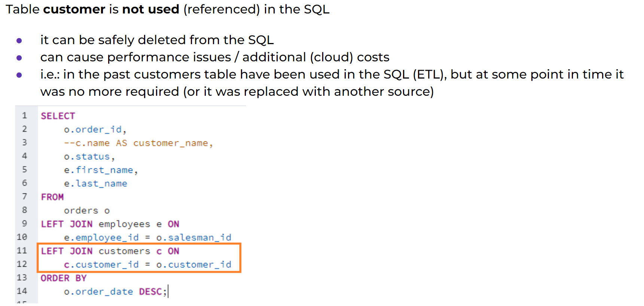Click the 'safely deleted from the SQL' bullet

(x=157, y=40)
